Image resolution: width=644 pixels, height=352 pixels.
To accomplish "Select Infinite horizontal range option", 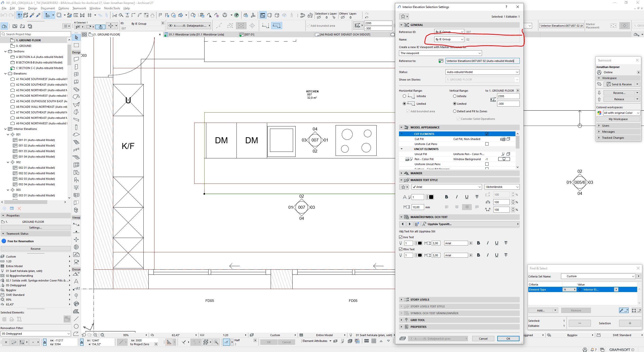I will click(x=405, y=96).
